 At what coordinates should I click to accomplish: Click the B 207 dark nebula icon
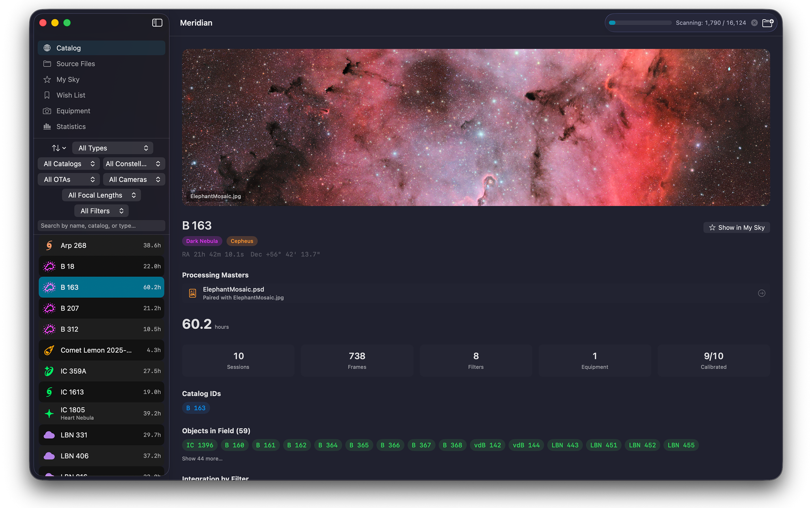(49, 308)
